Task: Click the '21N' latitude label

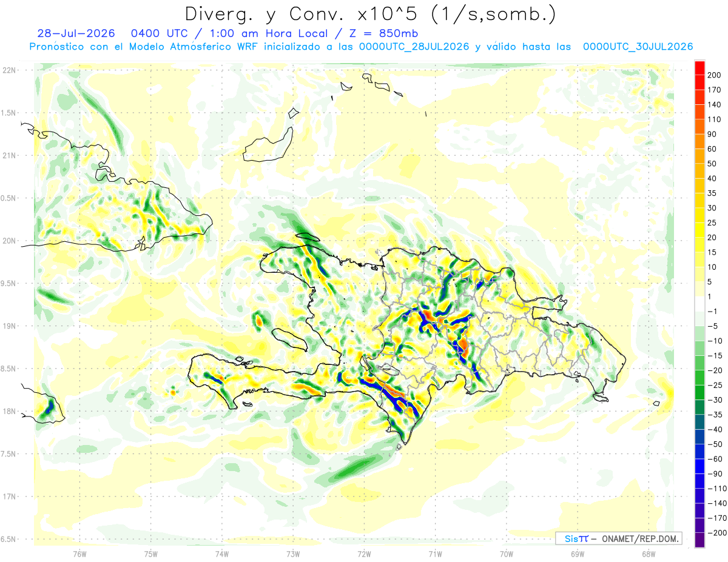Action: click(x=8, y=155)
